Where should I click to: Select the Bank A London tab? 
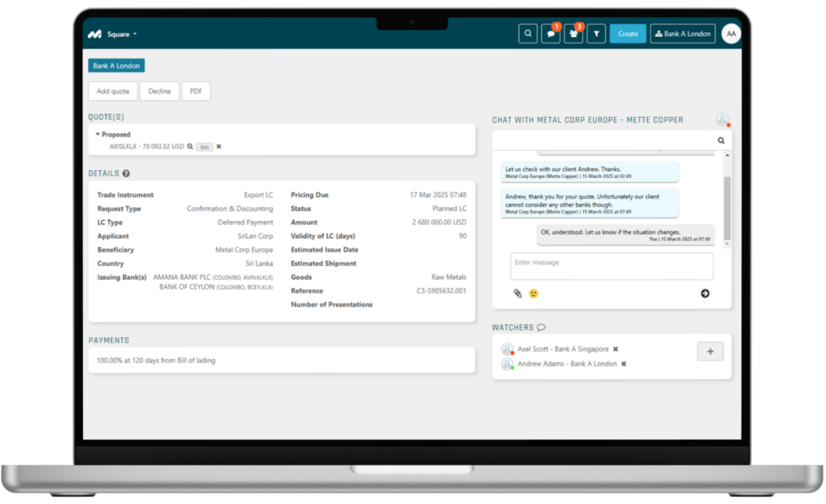[x=116, y=66]
